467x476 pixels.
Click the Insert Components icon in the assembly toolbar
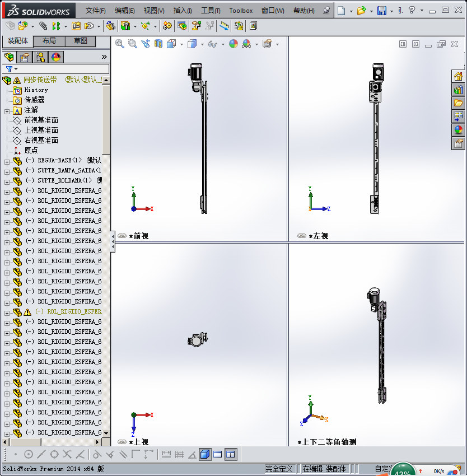tap(23, 26)
